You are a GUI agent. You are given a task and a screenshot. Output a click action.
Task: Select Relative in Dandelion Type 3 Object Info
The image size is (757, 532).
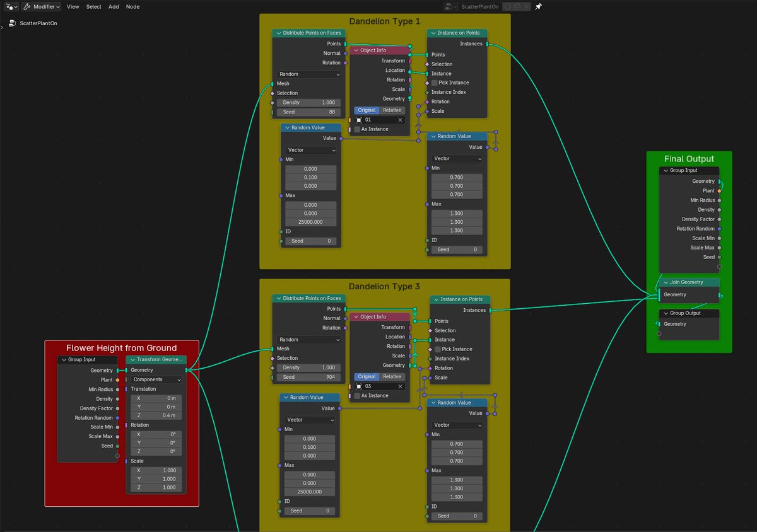click(x=392, y=376)
